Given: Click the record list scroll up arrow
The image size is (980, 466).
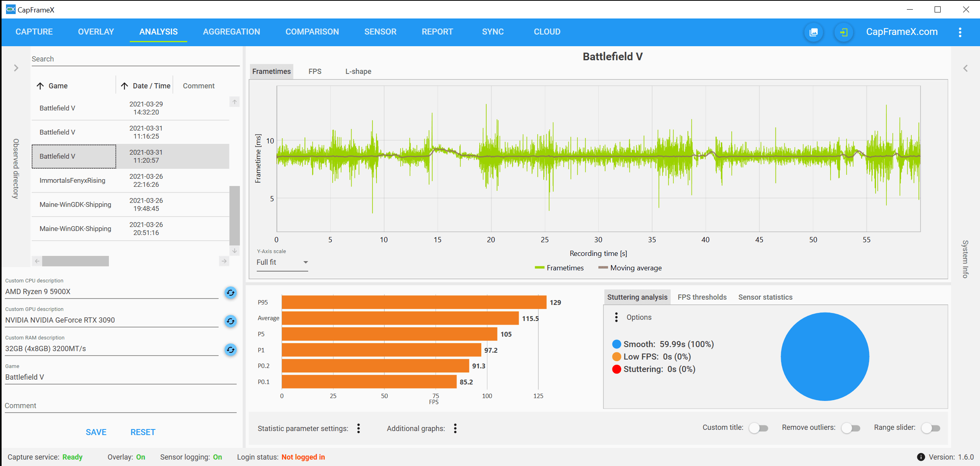Looking at the screenshot, I should [235, 102].
